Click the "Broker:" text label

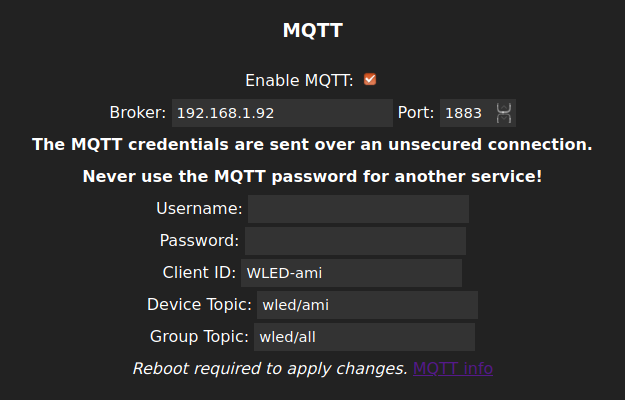[138, 113]
